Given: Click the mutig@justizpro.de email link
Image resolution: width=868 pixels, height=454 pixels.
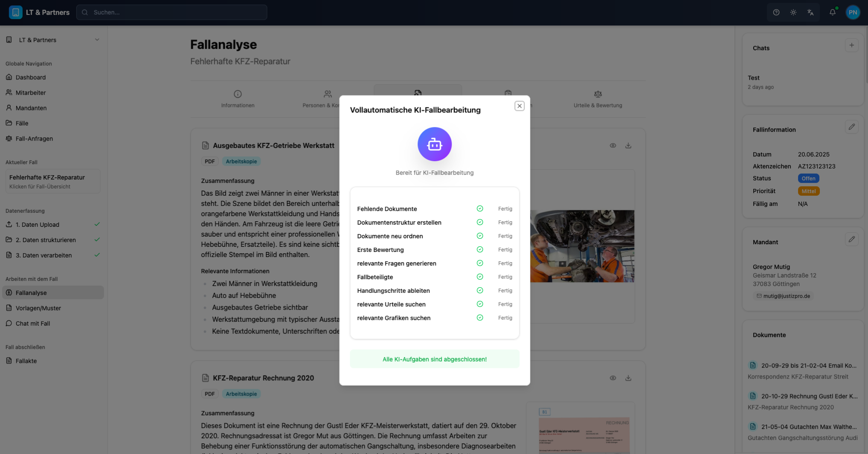Looking at the screenshot, I should (x=786, y=296).
